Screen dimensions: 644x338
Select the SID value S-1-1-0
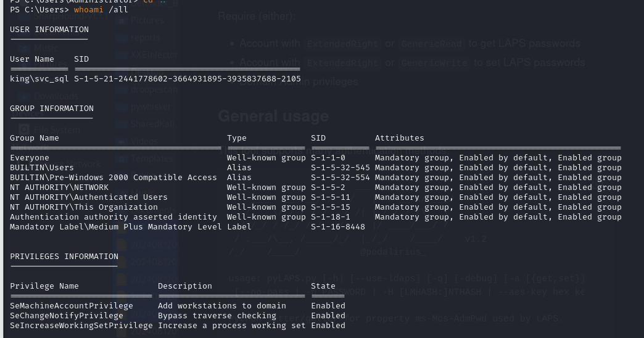328,158
